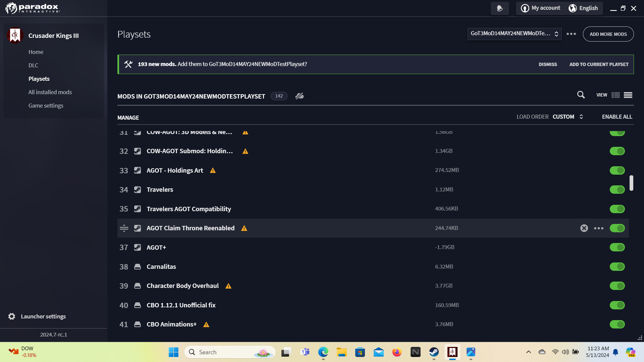Click warning icon on COW-AGOT Submod: Holdin row
644x362 pixels.
pyautogui.click(x=246, y=152)
